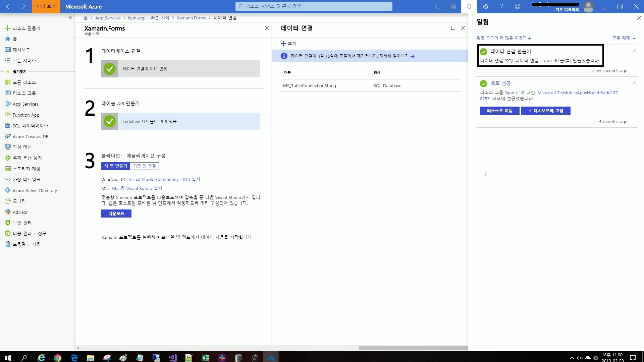
Task: Click the resource search box
Action: 314,6
